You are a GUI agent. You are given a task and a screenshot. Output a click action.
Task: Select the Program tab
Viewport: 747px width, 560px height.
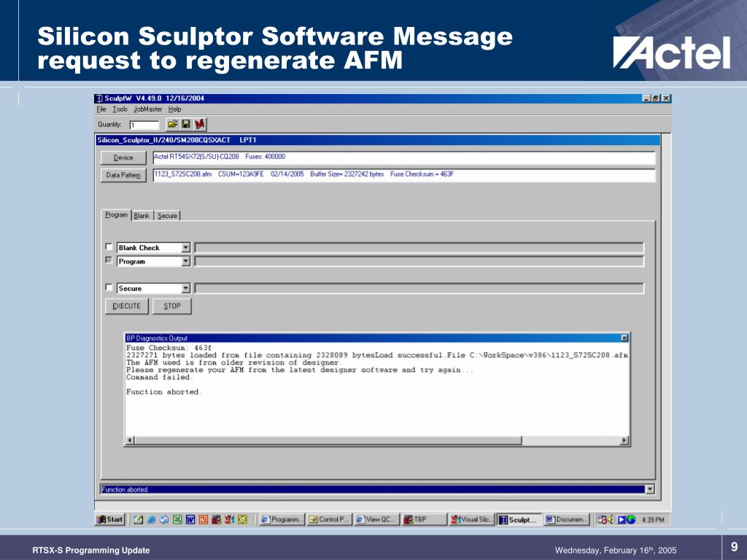pyautogui.click(x=116, y=215)
